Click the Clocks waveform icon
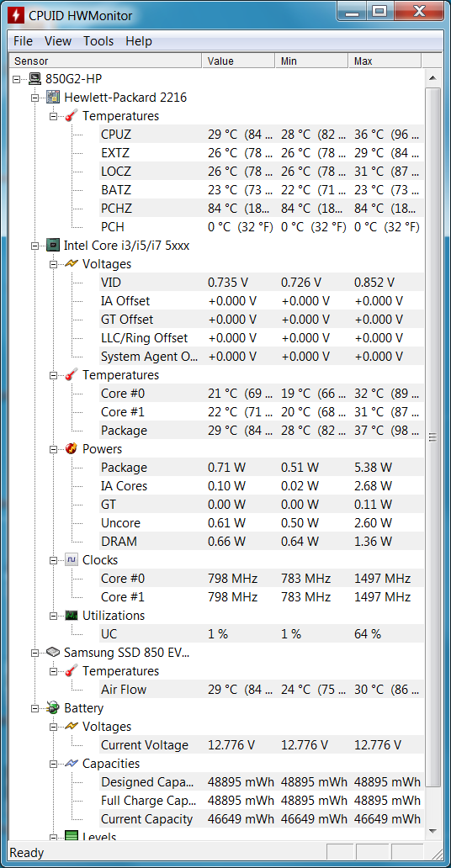This screenshot has height=868, width=451. [72, 559]
